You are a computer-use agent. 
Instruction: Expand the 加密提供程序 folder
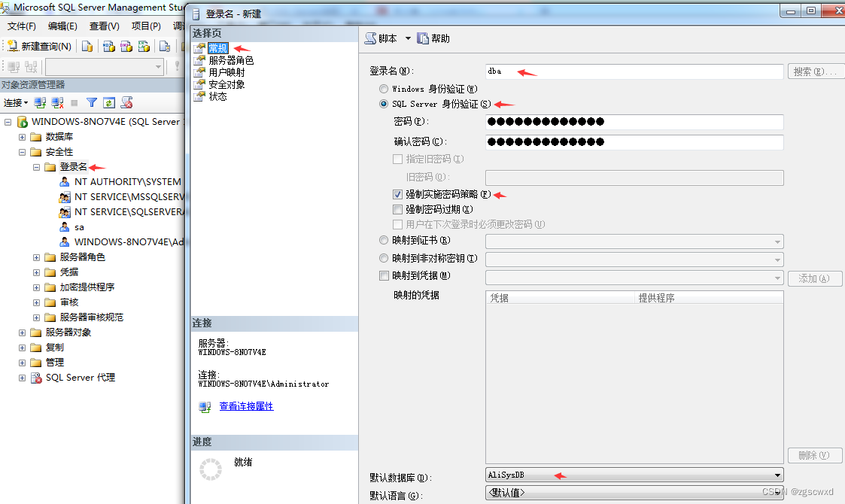[36, 288]
